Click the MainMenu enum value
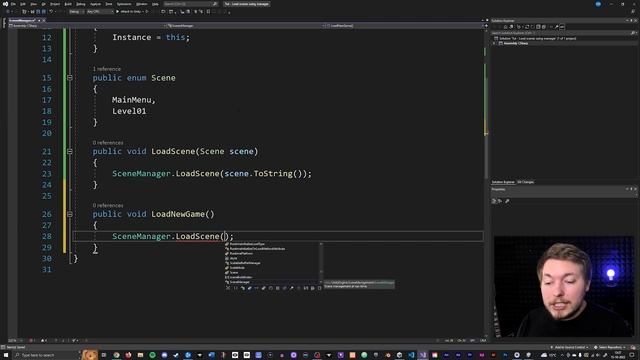The width and height of the screenshot is (640, 360). [x=131, y=100]
